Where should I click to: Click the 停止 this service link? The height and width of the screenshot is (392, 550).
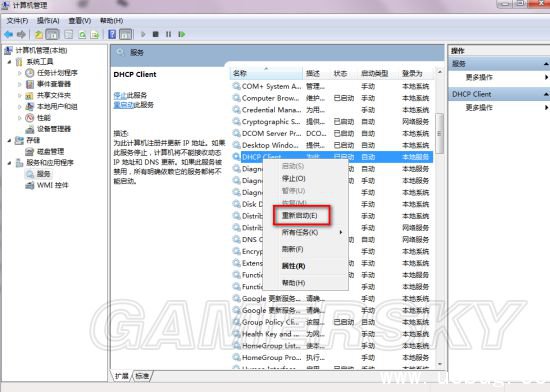[120, 95]
